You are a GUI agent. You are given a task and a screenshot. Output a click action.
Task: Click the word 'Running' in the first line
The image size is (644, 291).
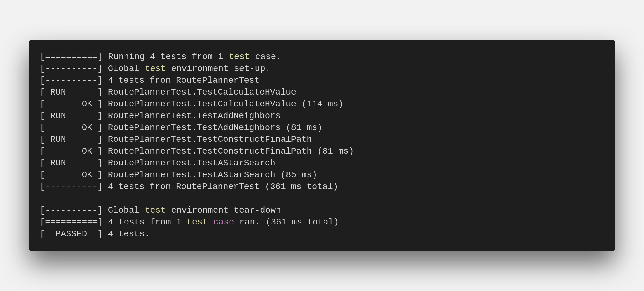[x=126, y=57]
